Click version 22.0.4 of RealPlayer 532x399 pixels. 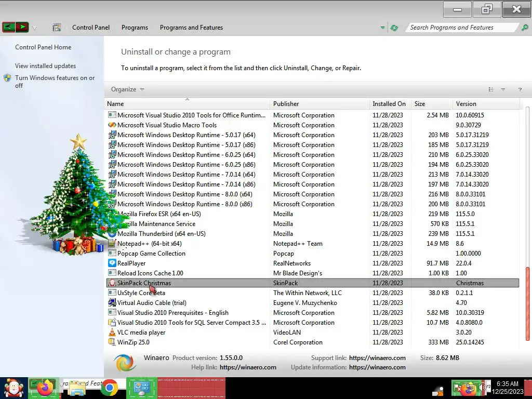(x=463, y=263)
